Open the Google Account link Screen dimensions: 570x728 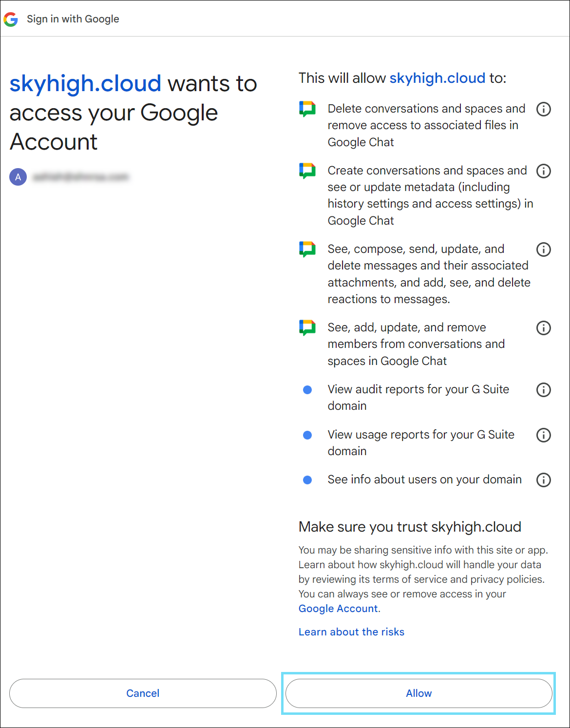point(338,608)
